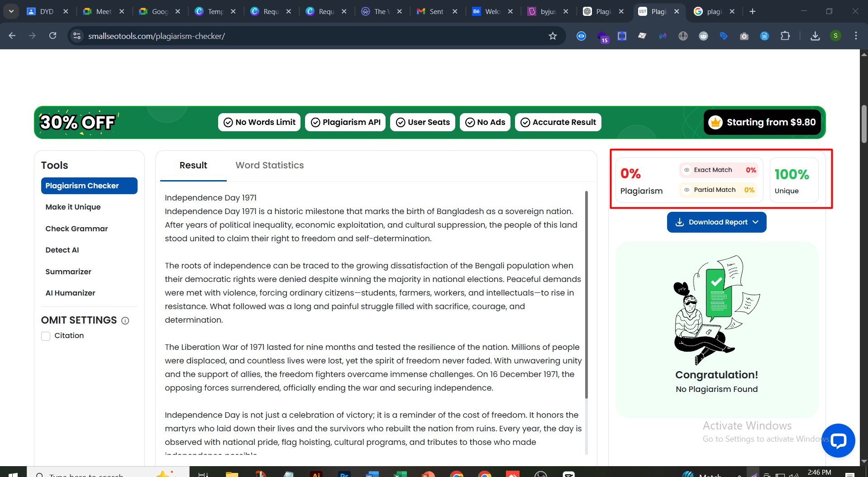Click the Starting from $9.80 offer button

click(x=762, y=122)
